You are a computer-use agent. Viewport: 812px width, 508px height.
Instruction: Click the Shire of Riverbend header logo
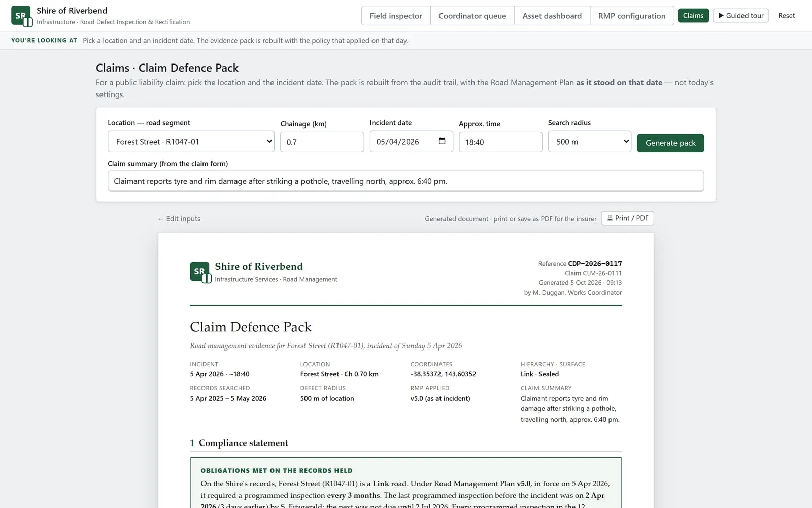22,16
